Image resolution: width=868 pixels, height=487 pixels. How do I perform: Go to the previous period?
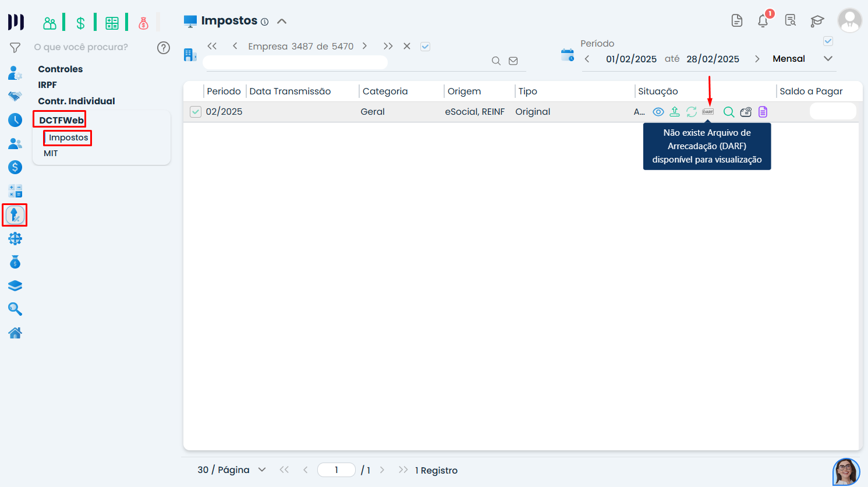[x=587, y=59]
